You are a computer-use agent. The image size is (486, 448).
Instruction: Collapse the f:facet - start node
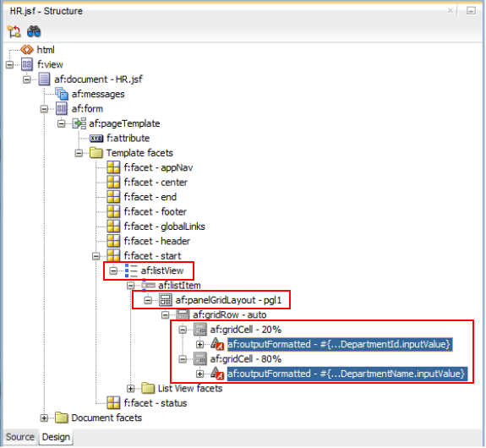(x=96, y=256)
